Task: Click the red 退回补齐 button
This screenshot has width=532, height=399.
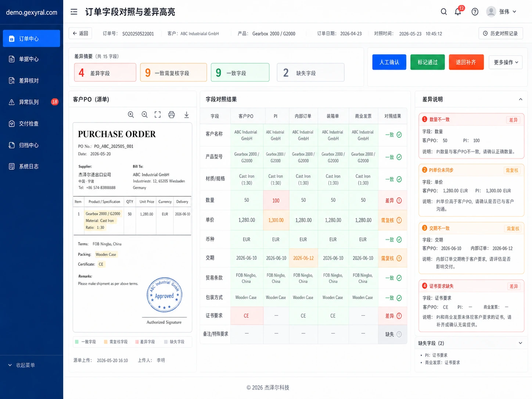Action: [x=466, y=62]
